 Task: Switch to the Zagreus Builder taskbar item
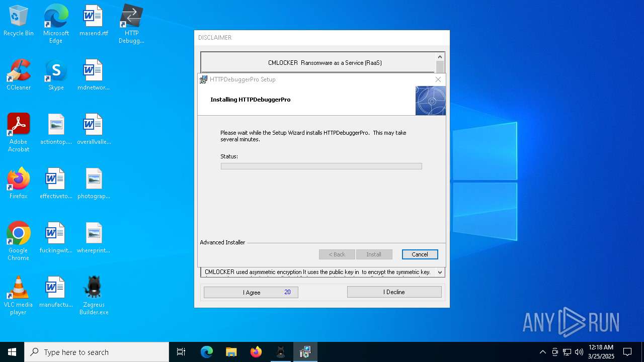click(x=280, y=352)
